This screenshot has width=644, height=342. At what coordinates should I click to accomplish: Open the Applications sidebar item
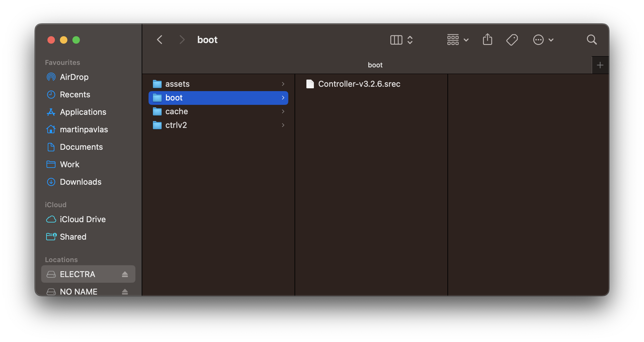point(83,112)
